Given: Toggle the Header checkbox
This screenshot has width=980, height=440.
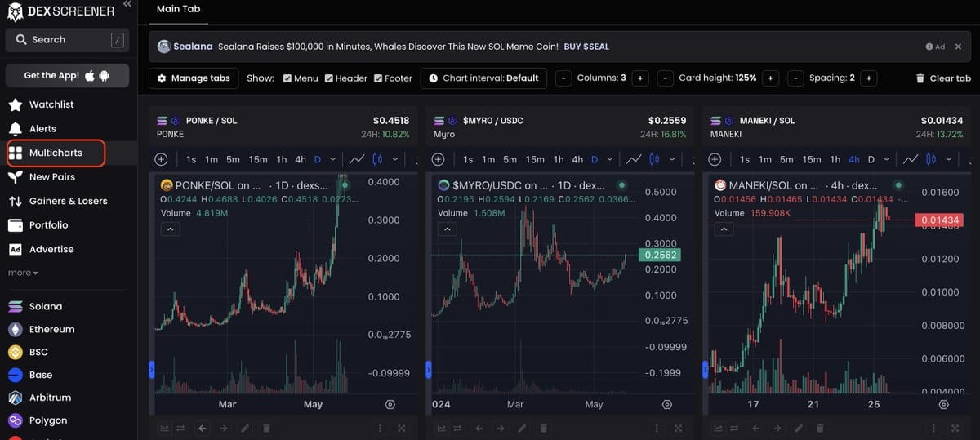Looking at the screenshot, I should click(329, 78).
